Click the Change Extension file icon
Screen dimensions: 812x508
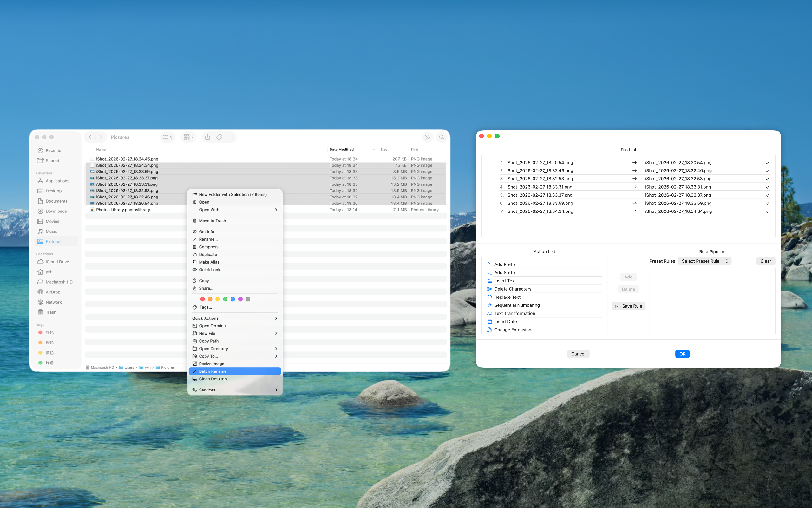[x=489, y=330]
